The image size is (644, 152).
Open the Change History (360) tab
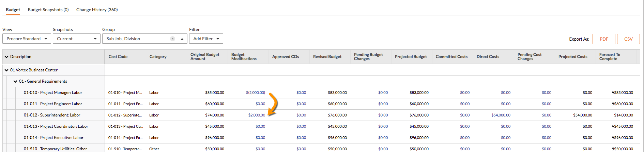click(97, 10)
